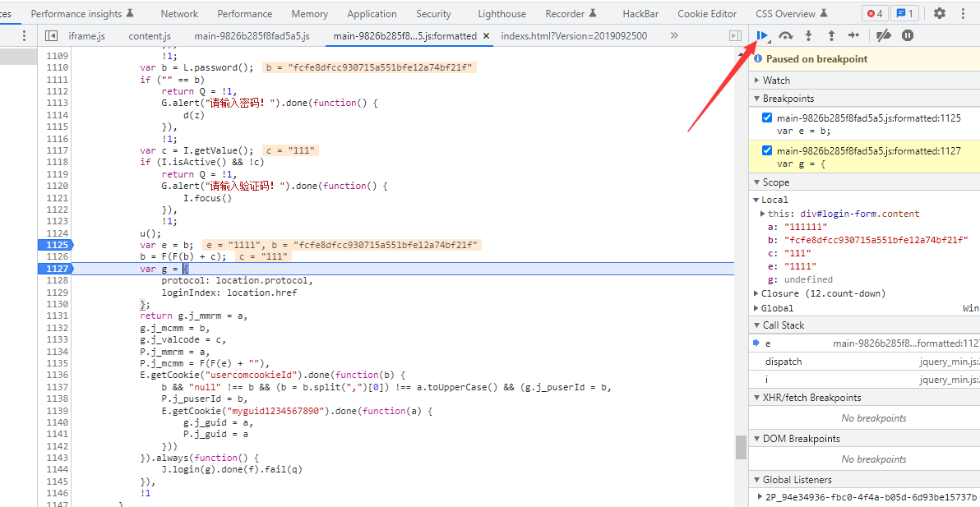Resume script execution with the play button
The width and height of the screenshot is (980, 507).
coord(762,35)
